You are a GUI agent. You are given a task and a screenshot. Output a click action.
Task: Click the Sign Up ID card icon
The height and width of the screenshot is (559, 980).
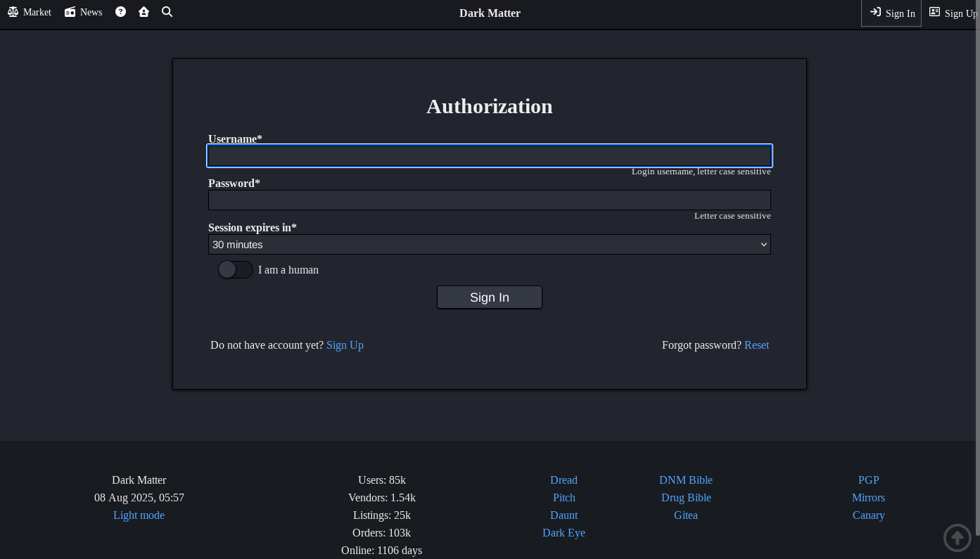934,12
